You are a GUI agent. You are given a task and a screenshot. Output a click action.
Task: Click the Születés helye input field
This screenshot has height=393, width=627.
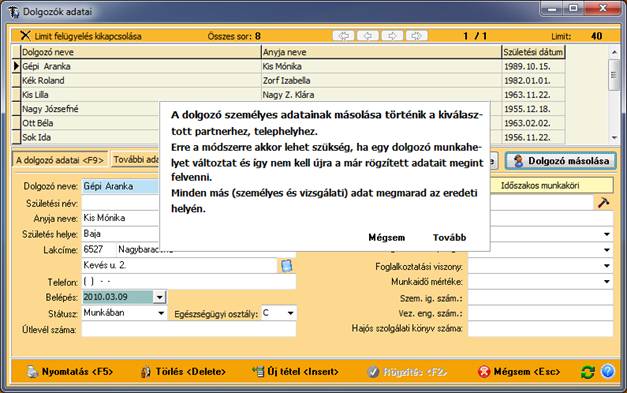[121, 234]
